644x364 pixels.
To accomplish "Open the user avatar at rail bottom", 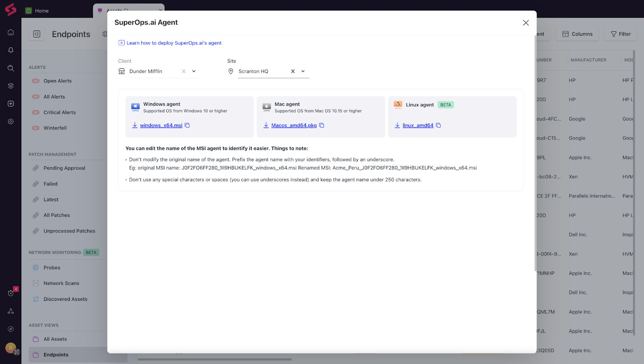I will [11, 348].
